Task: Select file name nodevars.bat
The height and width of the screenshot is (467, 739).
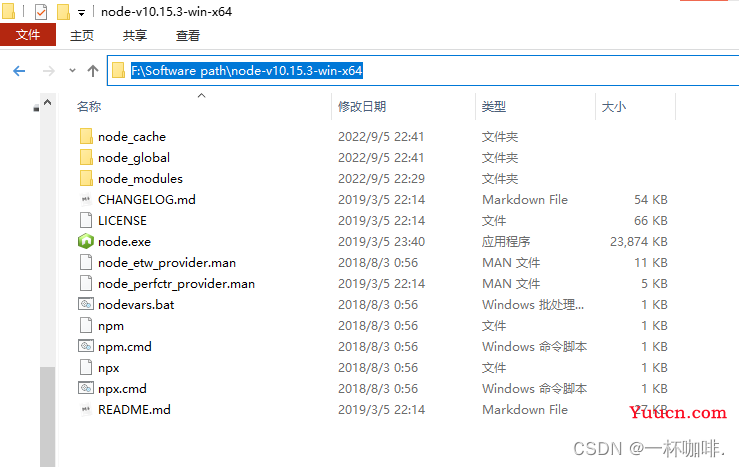Action: 136,305
